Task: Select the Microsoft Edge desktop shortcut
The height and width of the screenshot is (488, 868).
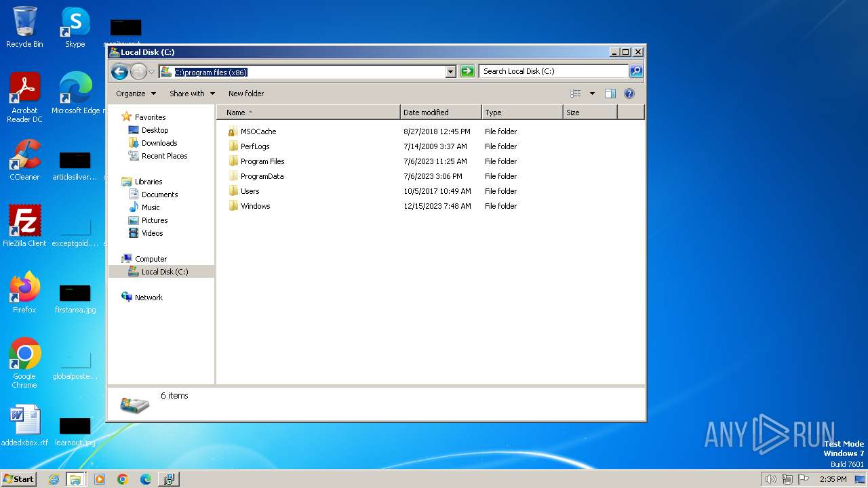Action: (x=75, y=94)
